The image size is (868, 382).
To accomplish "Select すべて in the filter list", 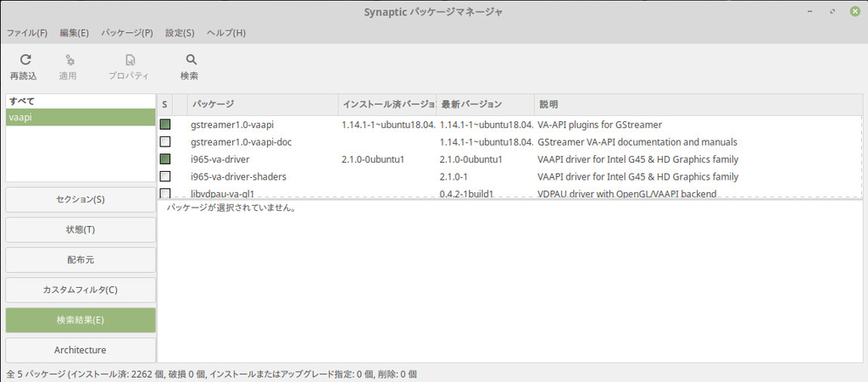I will (x=81, y=101).
